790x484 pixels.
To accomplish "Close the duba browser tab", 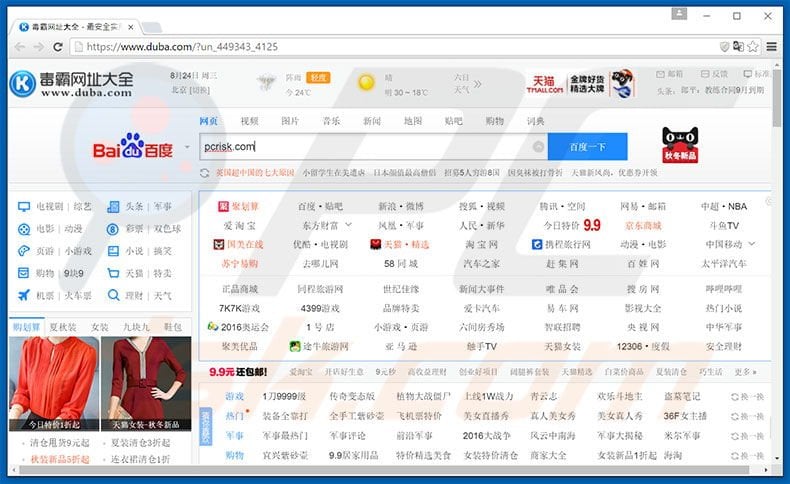I will (x=130, y=27).
